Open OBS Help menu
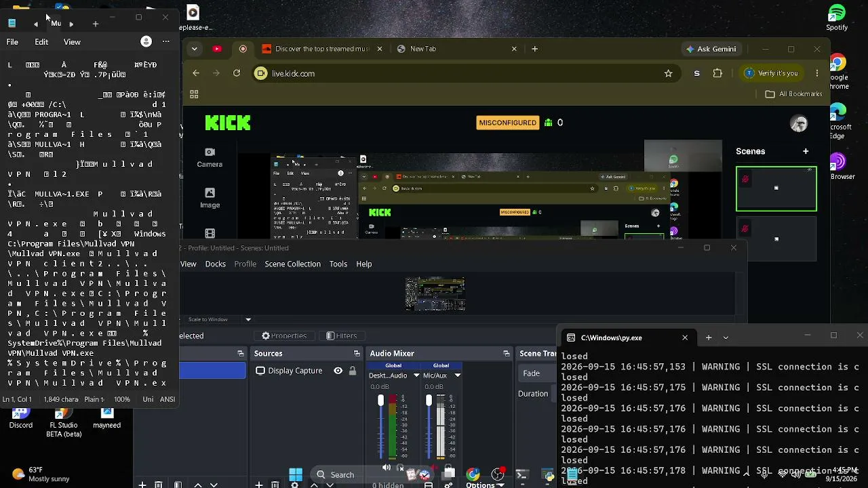868x488 pixels. (x=364, y=264)
